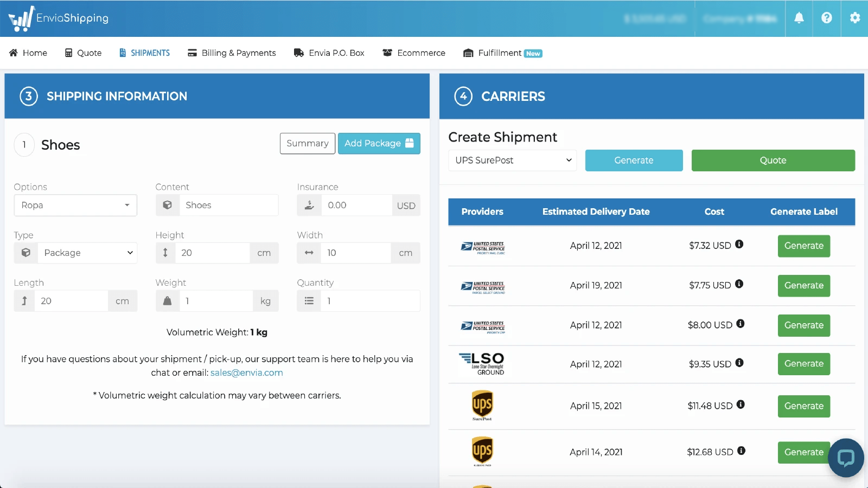Show info for the $12.68 USD cost

pyautogui.click(x=741, y=451)
